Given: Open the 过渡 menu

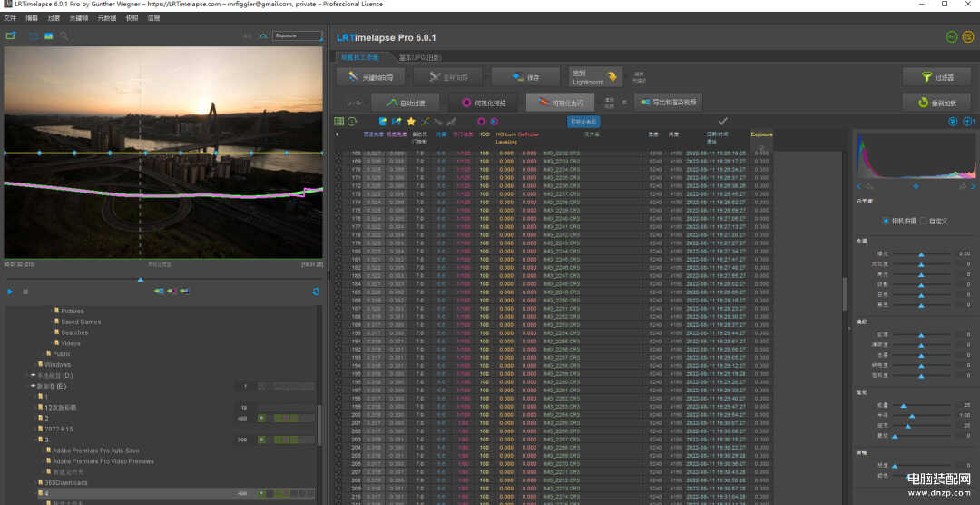Looking at the screenshot, I should point(54,18).
